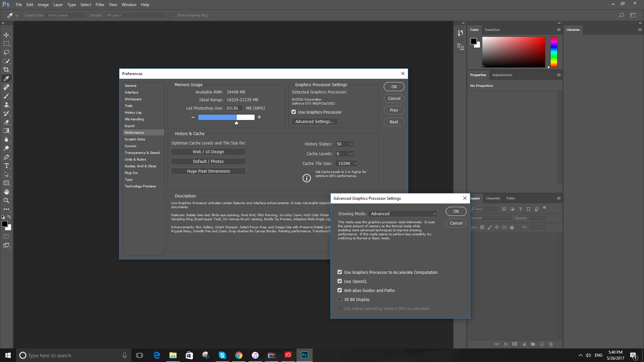Viewport: 644px width, 362px height.
Task: Switch to the Swatches tab
Action: 492,29
